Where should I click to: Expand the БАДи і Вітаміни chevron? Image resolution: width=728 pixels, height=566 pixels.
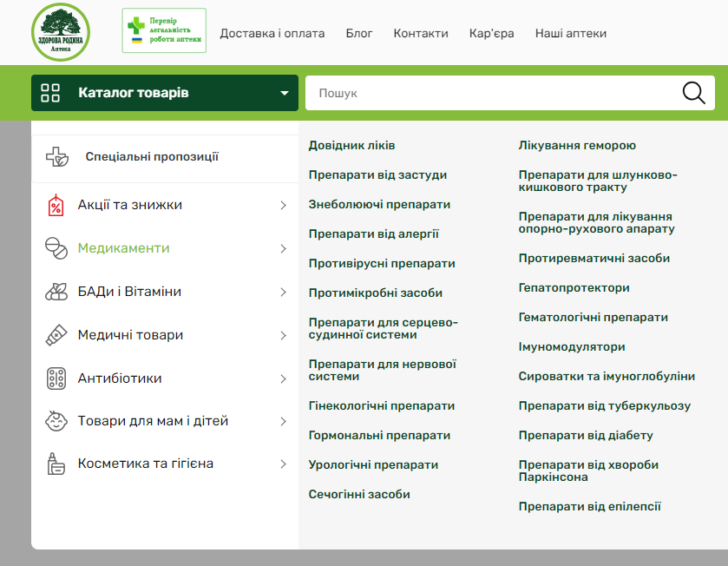click(x=283, y=292)
